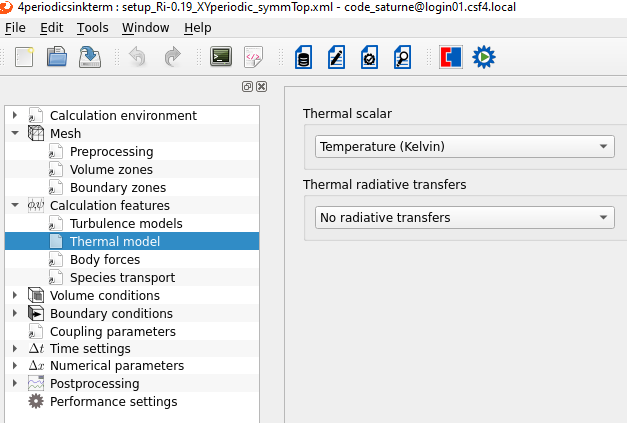Open the terminal shell icon
Viewport: 627px width, 423px height.
click(x=222, y=58)
